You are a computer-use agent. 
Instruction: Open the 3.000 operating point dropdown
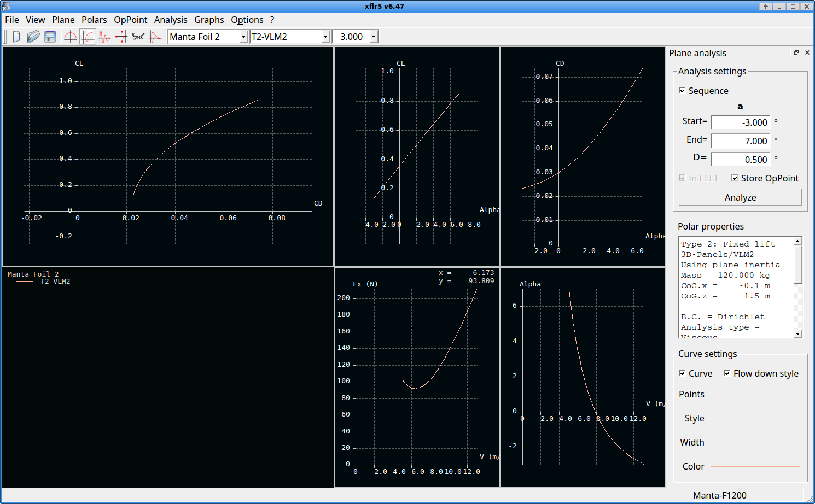coord(355,37)
